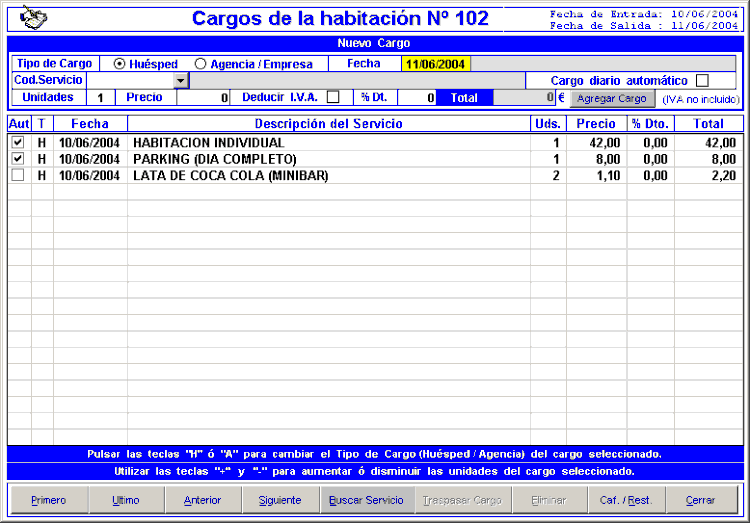Click the % Dto. column header
Image resolution: width=750 pixels, height=523 pixels.
coord(651,123)
